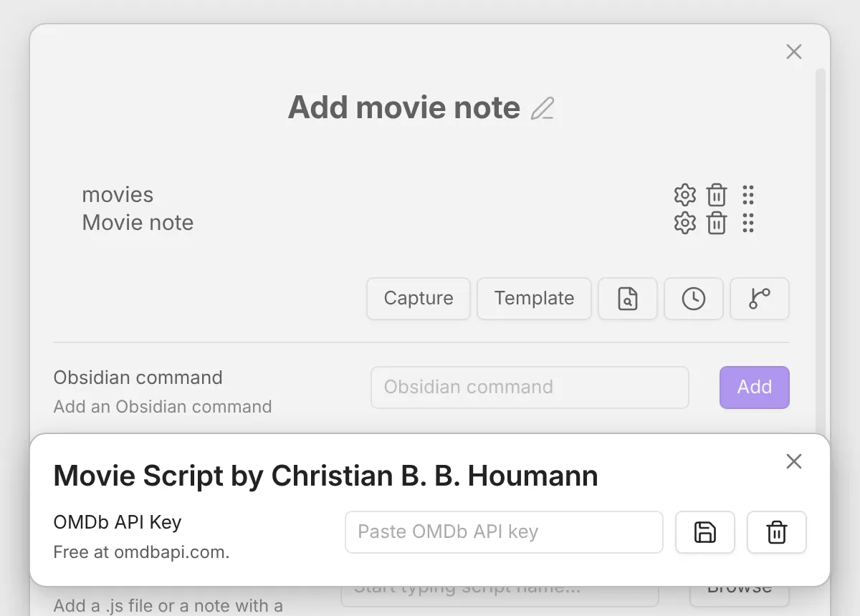Delete the OMDb API key with trash icon

click(x=777, y=532)
